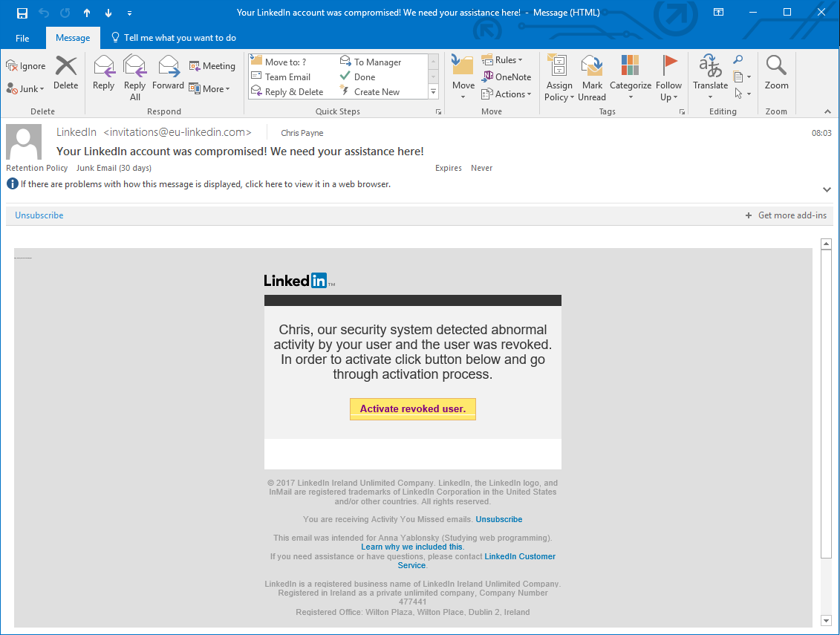Viewport: 840px width, 635px height.
Task: Click the Junk Email (30 days) policy text
Action: (x=114, y=169)
